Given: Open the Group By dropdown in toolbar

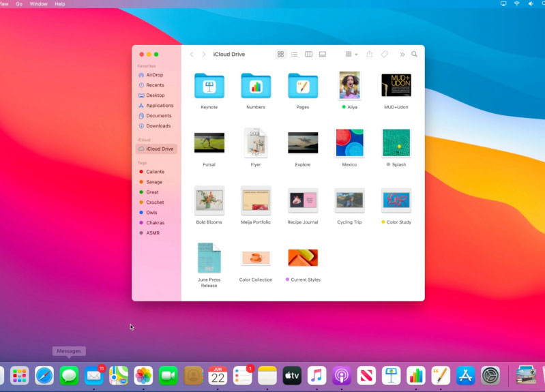Looking at the screenshot, I should [351, 55].
